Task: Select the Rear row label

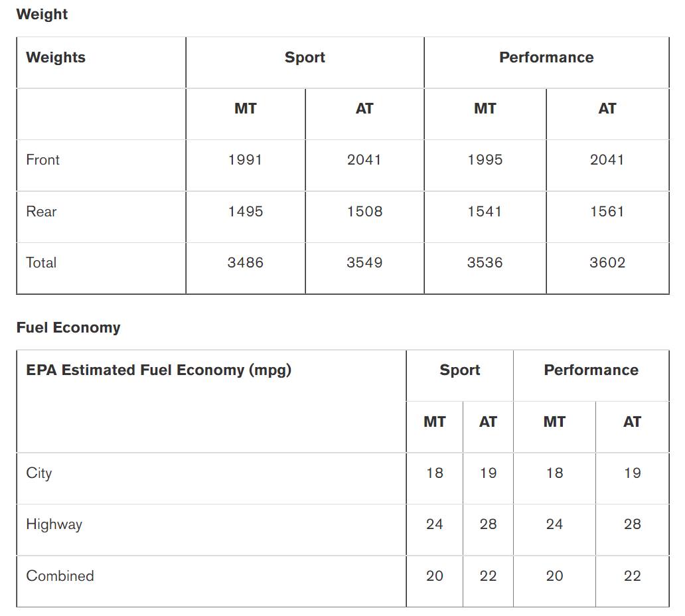Action: pyautogui.click(x=41, y=211)
